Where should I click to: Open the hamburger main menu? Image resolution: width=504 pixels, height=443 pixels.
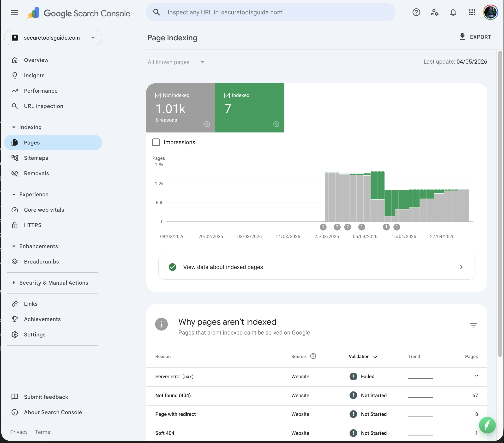(x=15, y=12)
